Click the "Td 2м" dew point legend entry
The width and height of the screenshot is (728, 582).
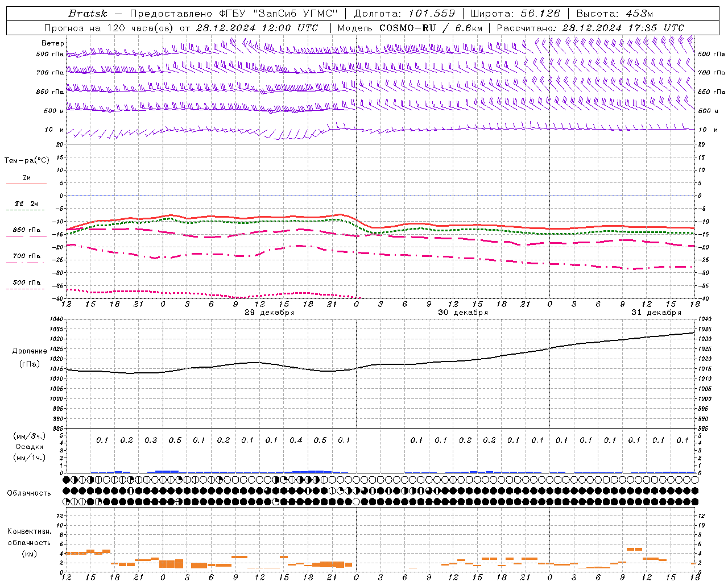(26, 203)
